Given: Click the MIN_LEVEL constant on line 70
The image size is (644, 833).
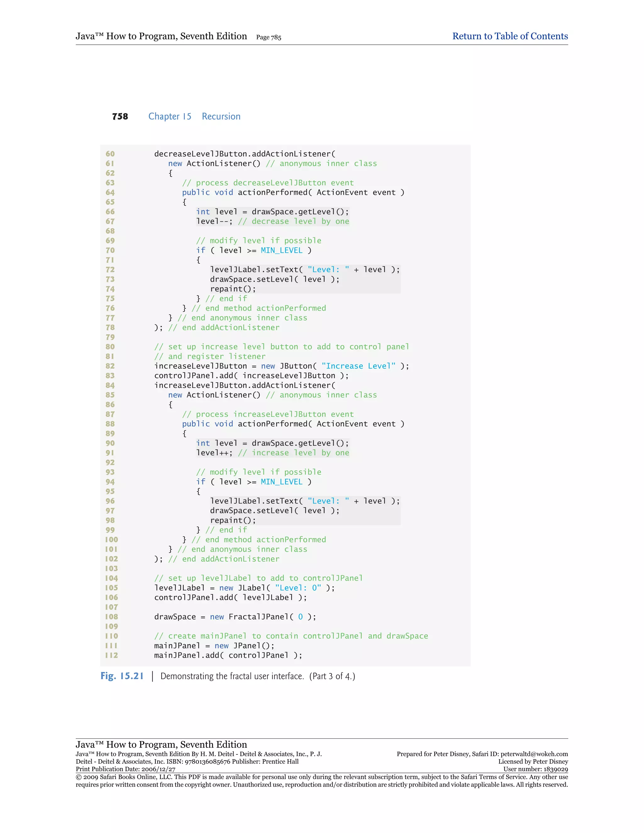Looking at the screenshot, I should (281, 250).
